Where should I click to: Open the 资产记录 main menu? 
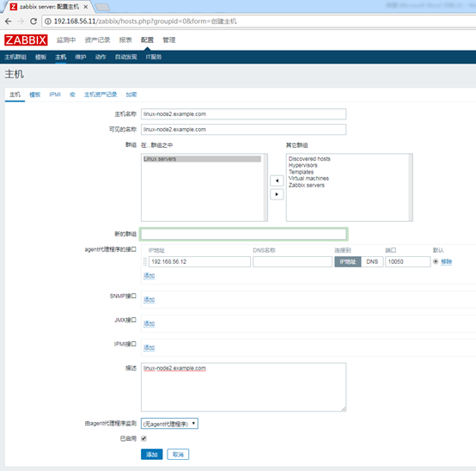pyautogui.click(x=97, y=40)
